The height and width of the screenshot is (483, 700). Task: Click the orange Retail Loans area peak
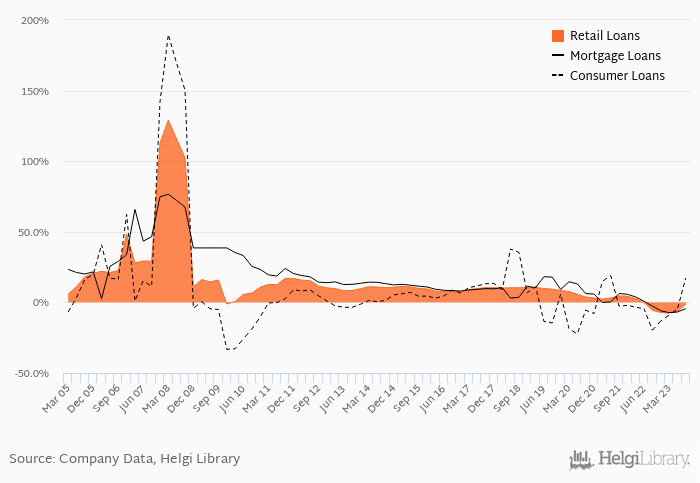168,121
